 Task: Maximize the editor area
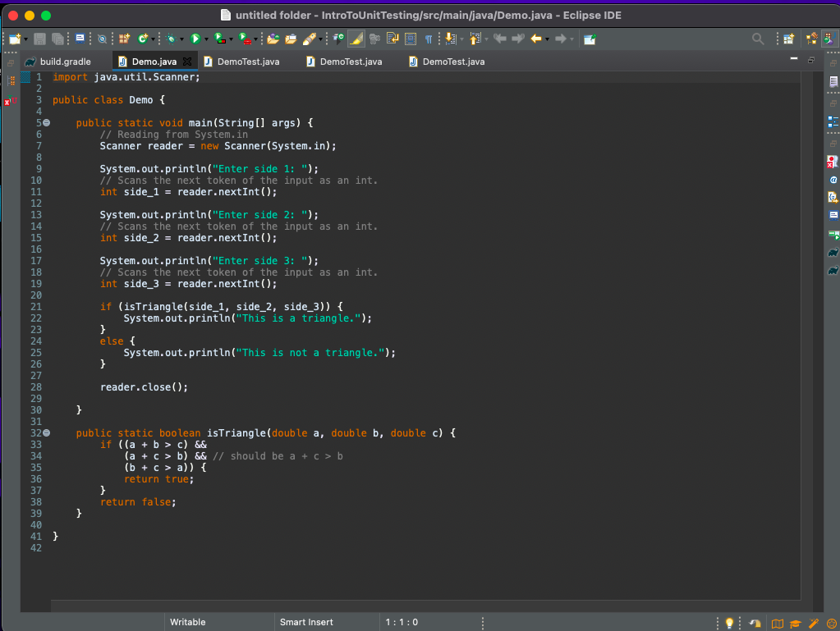tap(811, 59)
